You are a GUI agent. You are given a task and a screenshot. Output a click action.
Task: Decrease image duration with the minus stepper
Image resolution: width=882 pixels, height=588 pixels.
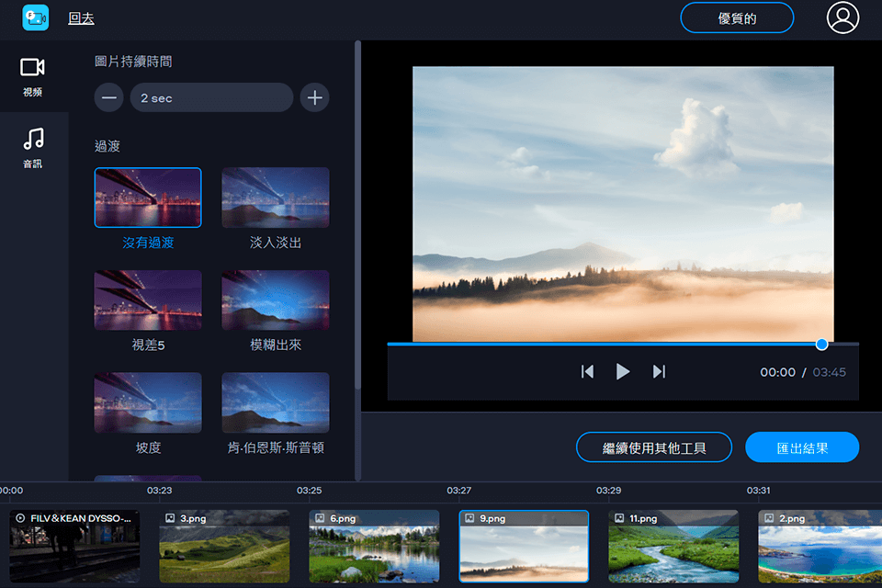click(x=108, y=97)
